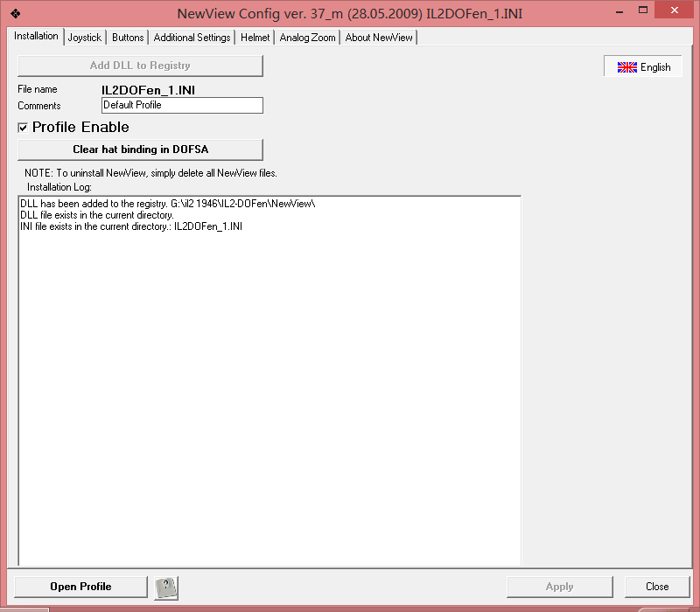The width and height of the screenshot is (700, 612).
Task: Show the About NewView tab
Action: [379, 38]
